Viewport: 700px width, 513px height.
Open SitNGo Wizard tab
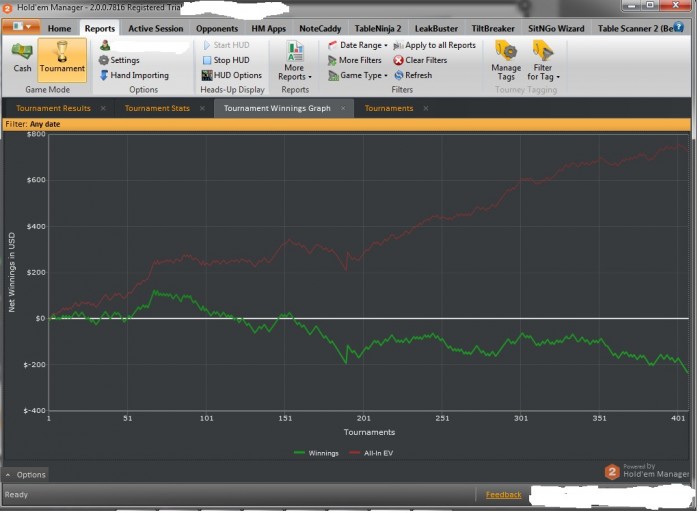[x=556, y=29]
